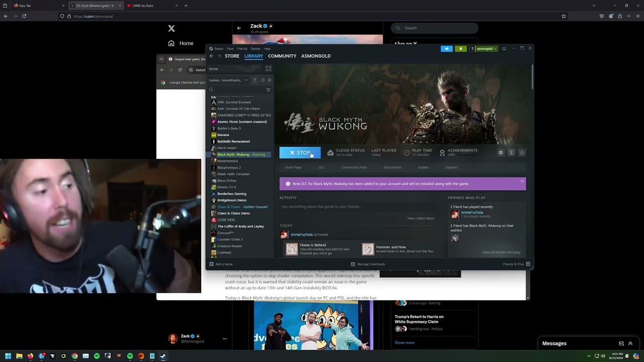Open Achievements trophy icon for Wukong
The height and width of the screenshot is (362, 644).
click(442, 153)
